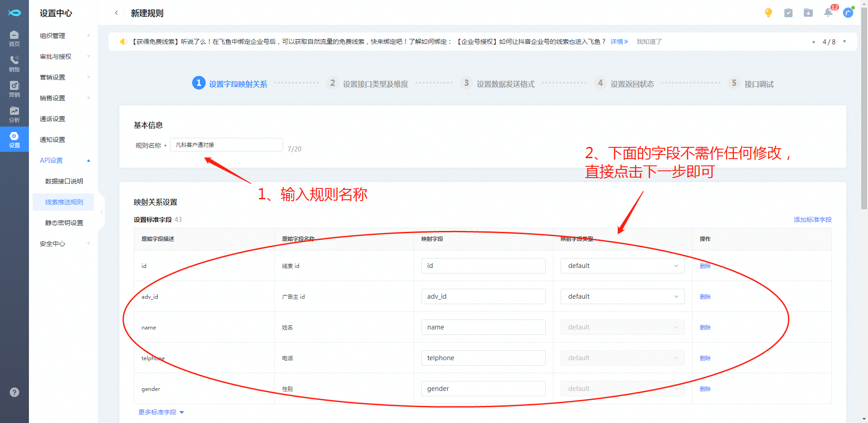Screen dimensions: 868x423
Task: Delete the adv_id row with 删除
Action: [705, 296]
